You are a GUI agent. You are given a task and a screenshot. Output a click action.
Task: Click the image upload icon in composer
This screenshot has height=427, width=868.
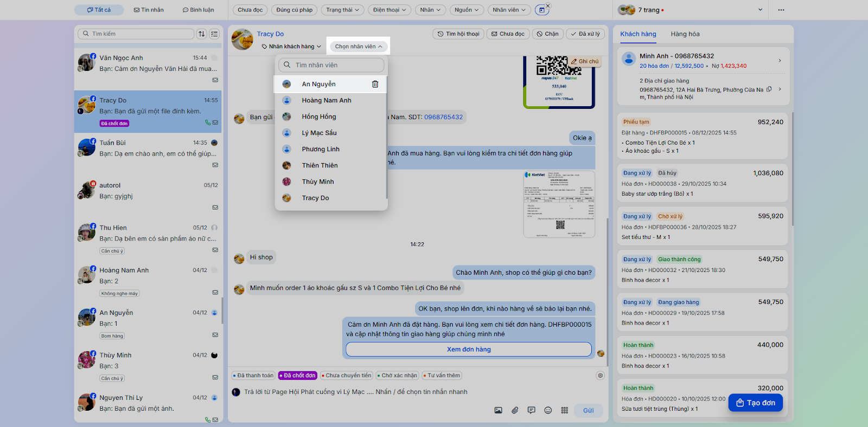pos(498,410)
